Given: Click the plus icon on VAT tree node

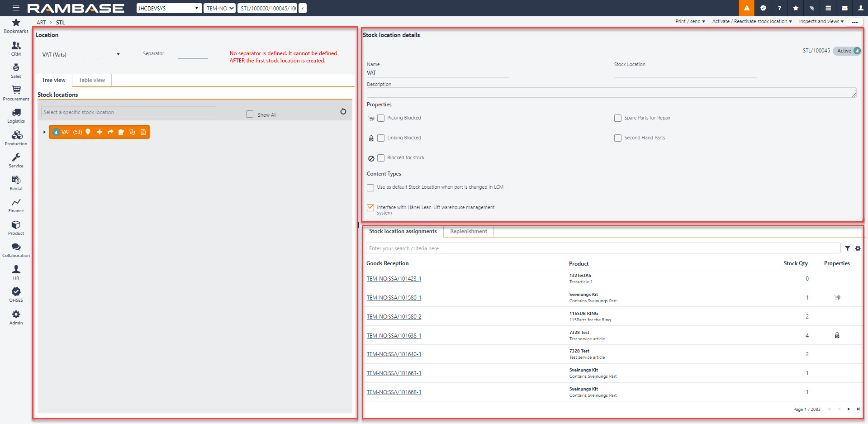Looking at the screenshot, I should coord(100,132).
